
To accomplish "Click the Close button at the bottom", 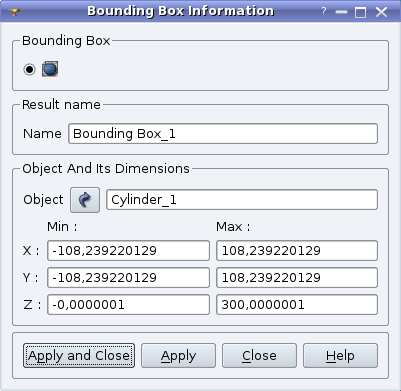I will coord(259,356).
